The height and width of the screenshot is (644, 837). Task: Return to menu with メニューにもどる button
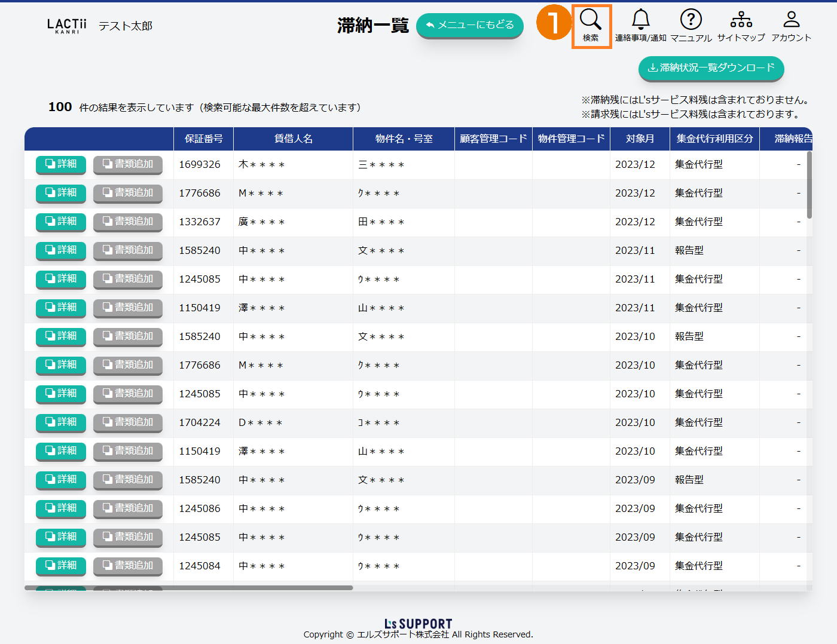[469, 25]
